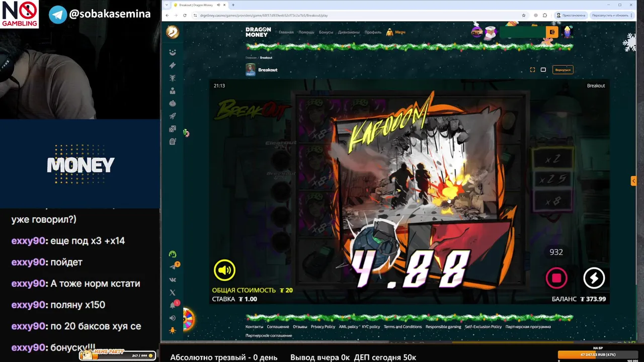The width and height of the screenshot is (644, 362).
Task: Click the Главная breadcrumb link
Action: pyautogui.click(x=251, y=58)
